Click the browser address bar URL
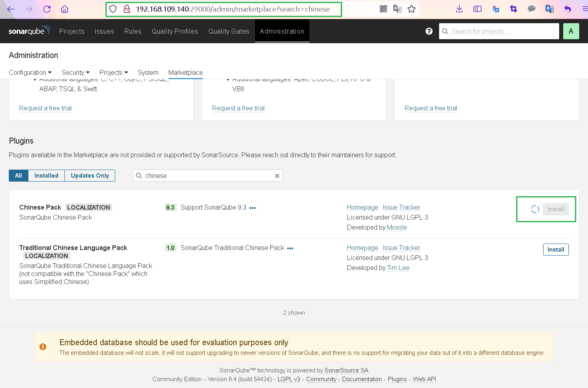The width and height of the screenshot is (588, 388). pyautogui.click(x=233, y=9)
